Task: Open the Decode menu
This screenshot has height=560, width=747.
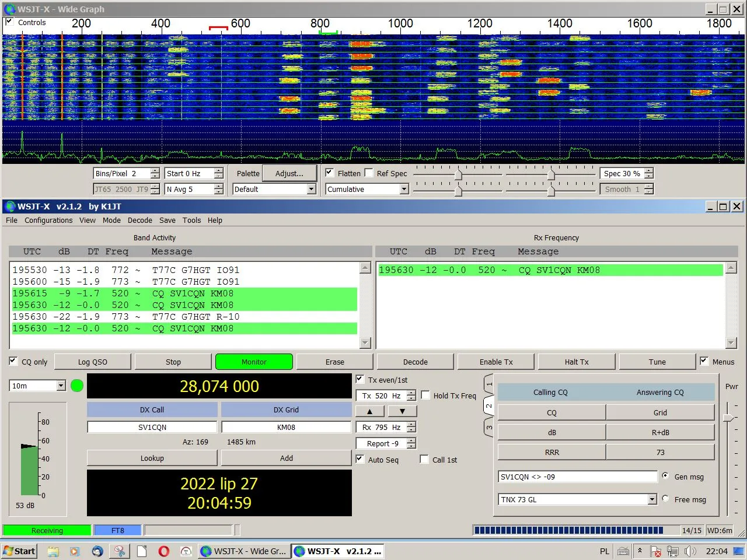Action: (140, 220)
